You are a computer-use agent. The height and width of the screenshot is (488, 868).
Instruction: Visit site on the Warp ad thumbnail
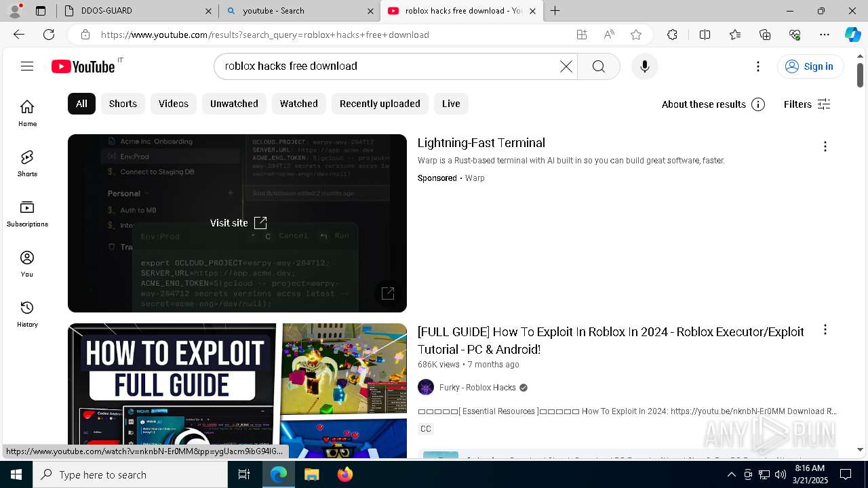pos(239,222)
